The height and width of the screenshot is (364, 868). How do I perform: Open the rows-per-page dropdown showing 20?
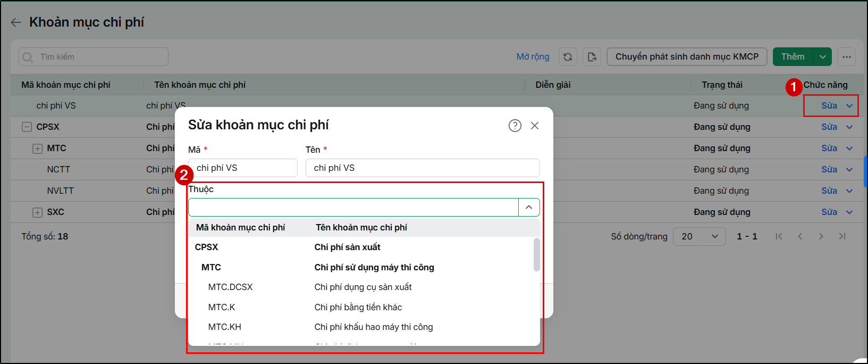699,236
